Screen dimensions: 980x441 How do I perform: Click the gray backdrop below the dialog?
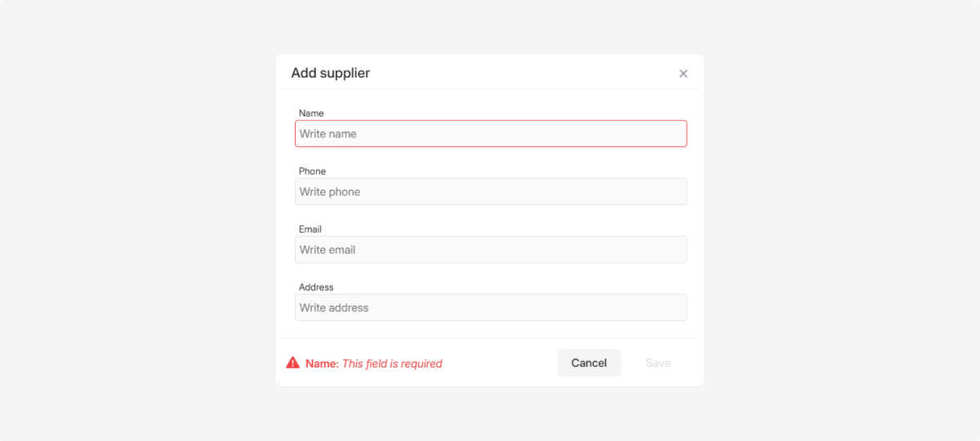(x=490, y=415)
